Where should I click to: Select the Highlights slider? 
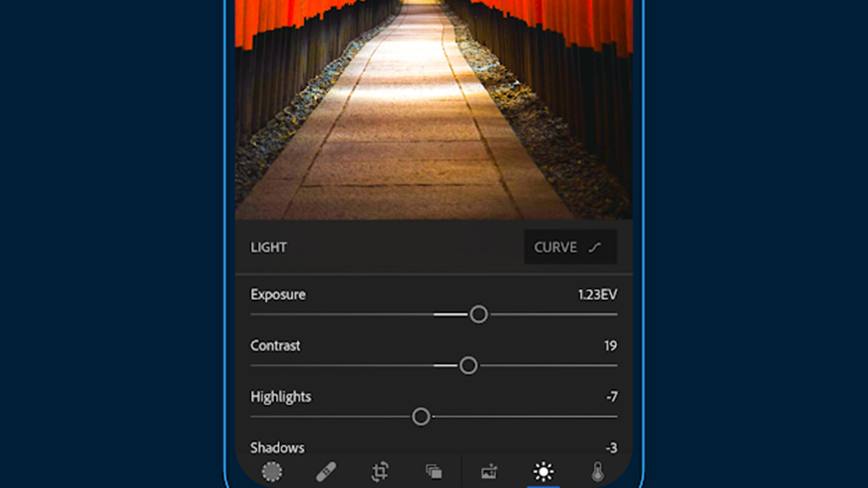click(420, 417)
